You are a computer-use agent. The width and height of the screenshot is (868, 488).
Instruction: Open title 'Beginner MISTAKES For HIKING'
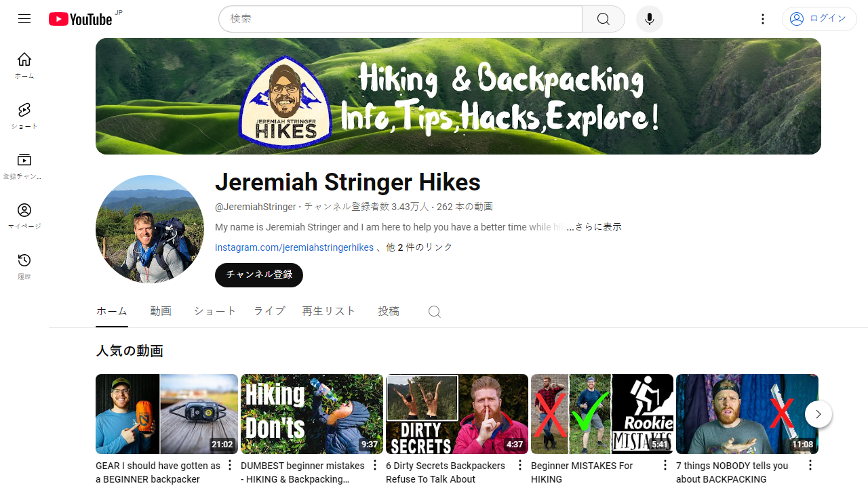582,472
